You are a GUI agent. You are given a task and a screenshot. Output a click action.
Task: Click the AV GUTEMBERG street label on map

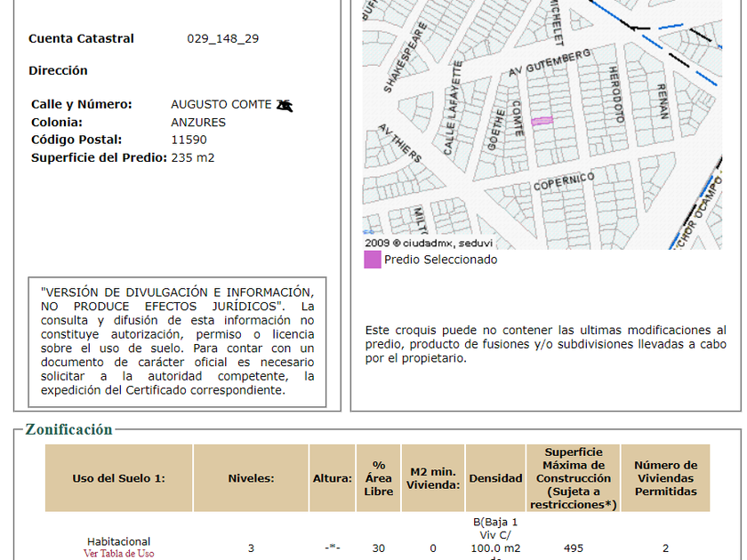point(550,62)
